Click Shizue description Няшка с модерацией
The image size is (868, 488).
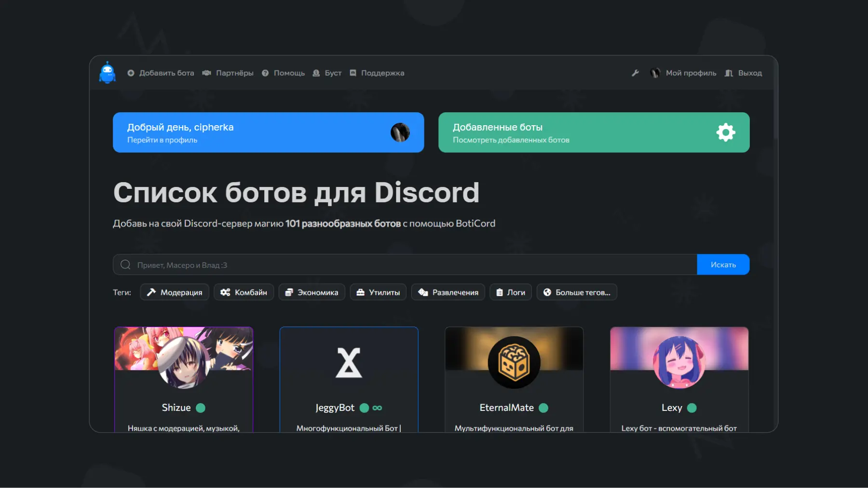click(183, 428)
